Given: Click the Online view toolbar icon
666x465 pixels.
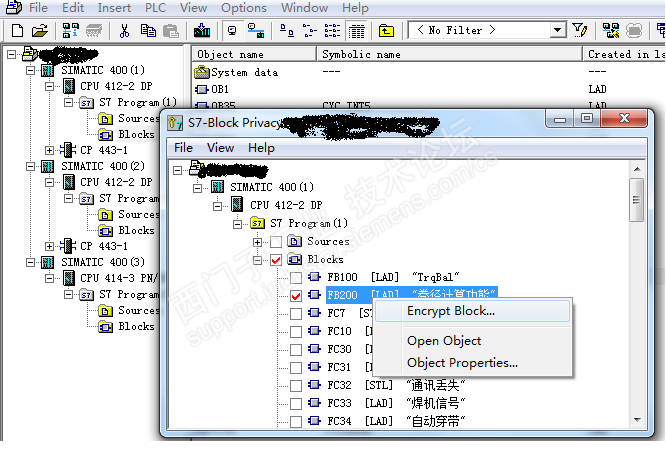Looking at the screenshot, I should click(256, 31).
